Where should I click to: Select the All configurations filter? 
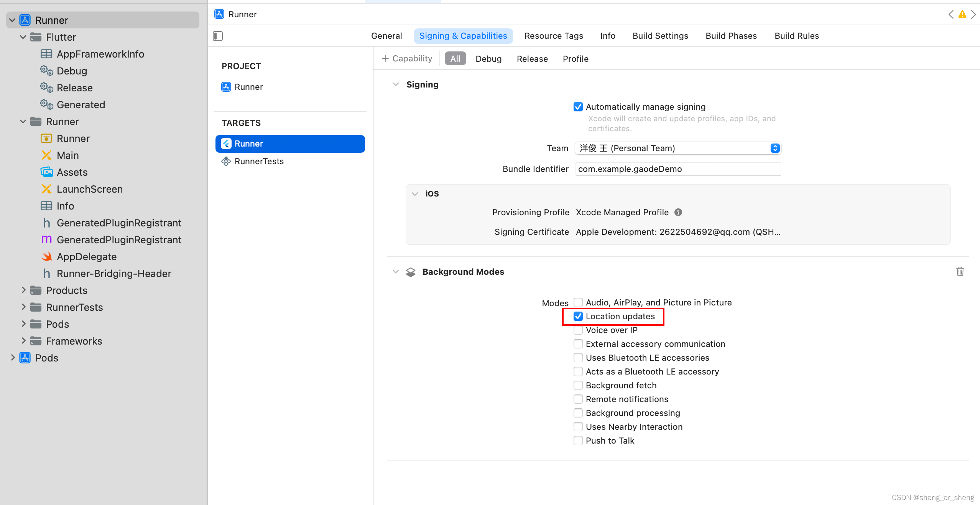tap(455, 59)
